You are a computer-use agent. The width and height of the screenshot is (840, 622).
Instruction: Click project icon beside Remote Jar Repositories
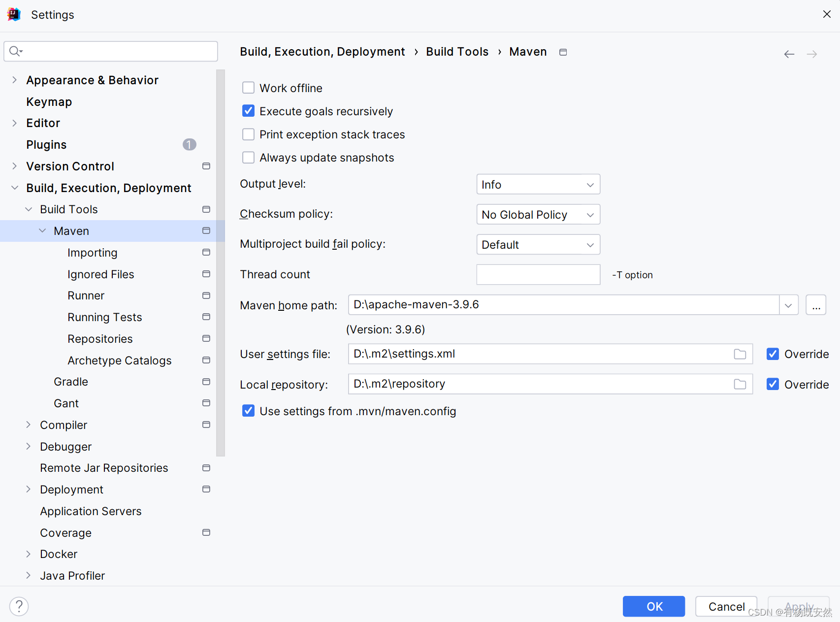click(206, 468)
